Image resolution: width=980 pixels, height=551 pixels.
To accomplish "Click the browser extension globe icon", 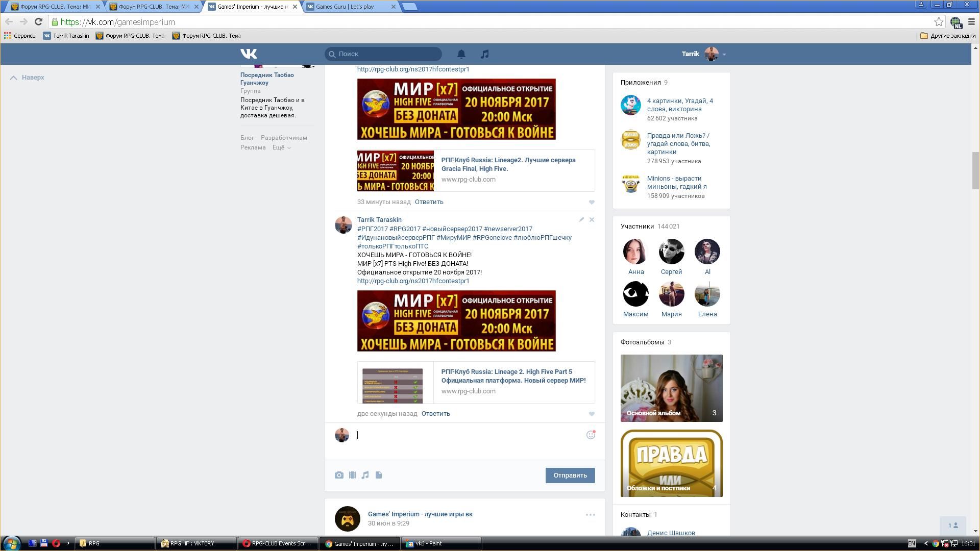I will click(955, 22).
